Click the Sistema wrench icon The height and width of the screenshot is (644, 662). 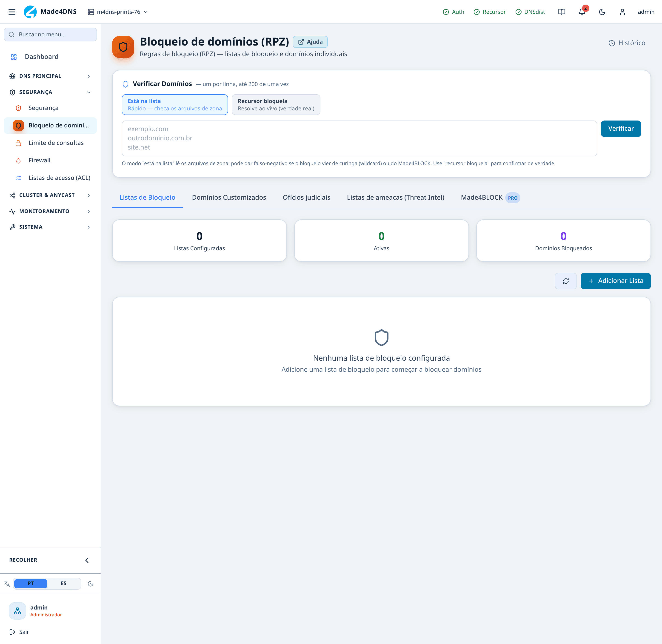(12, 227)
